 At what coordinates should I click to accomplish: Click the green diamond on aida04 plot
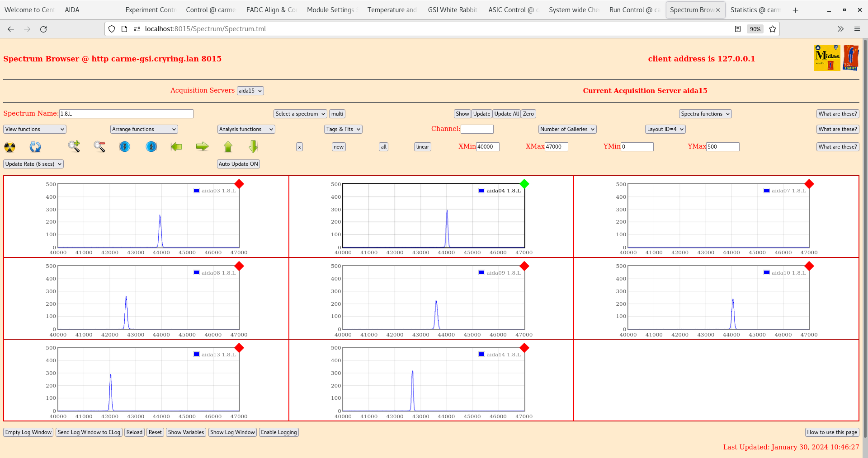coord(524,184)
